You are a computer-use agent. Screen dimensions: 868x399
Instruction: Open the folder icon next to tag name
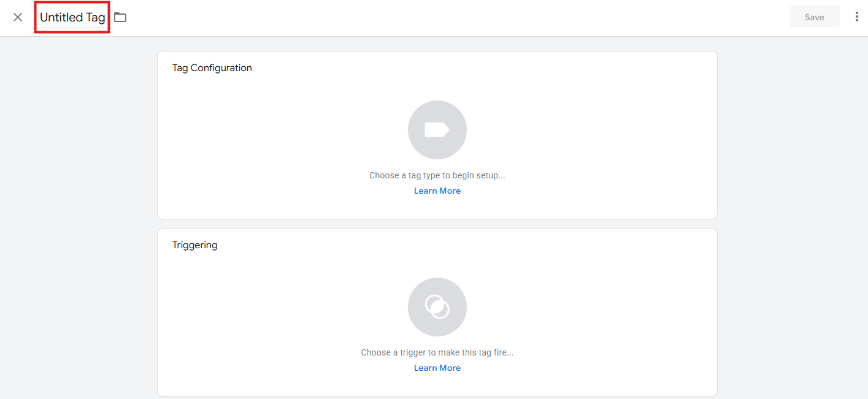tap(120, 17)
